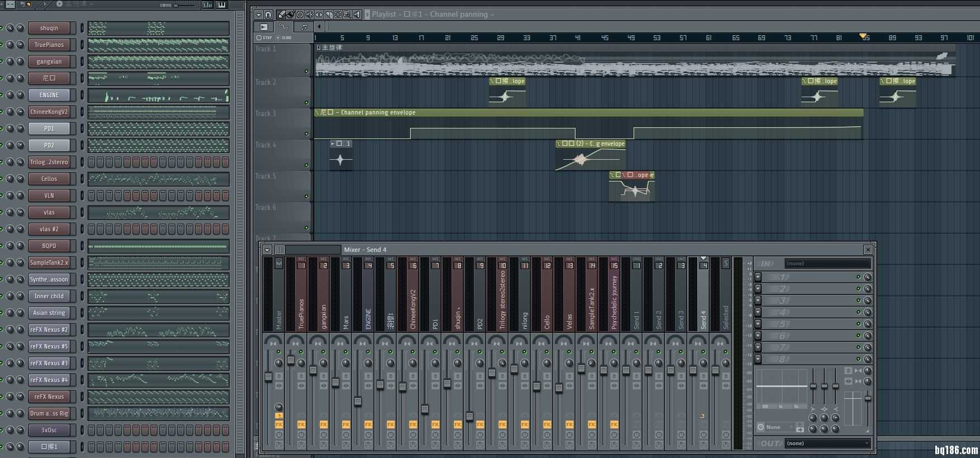Select Track 1 label in Playlist
The height and width of the screenshot is (458, 980).
click(265, 49)
